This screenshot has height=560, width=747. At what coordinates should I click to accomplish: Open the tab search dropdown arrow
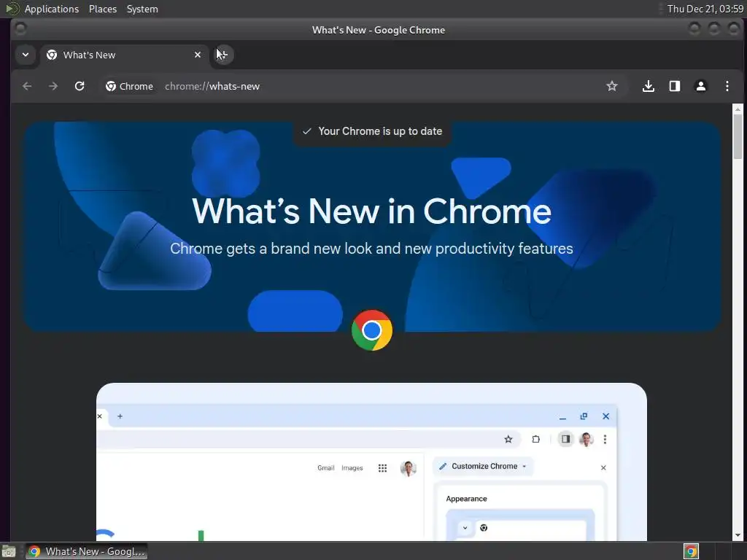coord(26,55)
